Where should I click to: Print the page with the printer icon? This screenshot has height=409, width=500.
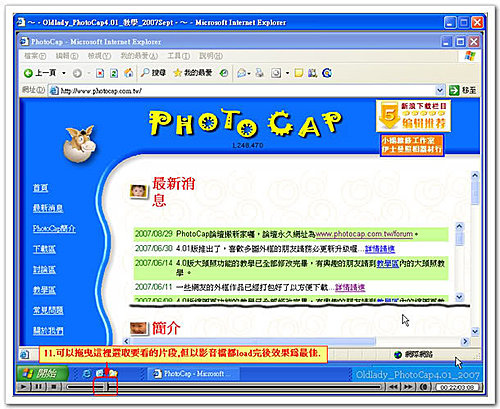(x=259, y=73)
